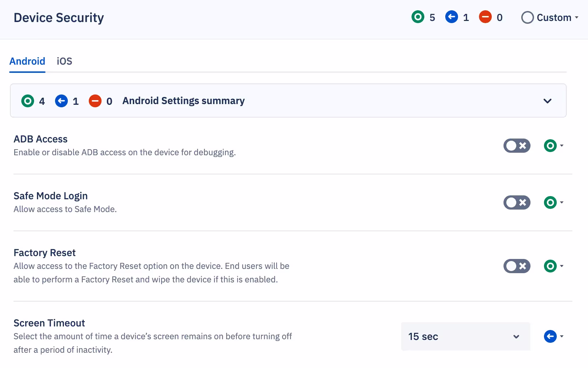Click Screen Timeout blue arrow status icon
The image size is (588, 368).
coord(550,336)
